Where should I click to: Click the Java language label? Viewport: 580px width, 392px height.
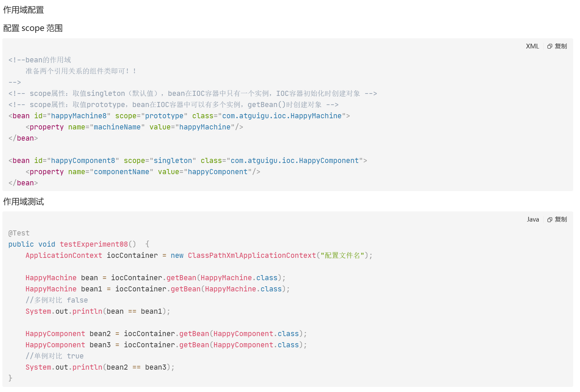(533, 220)
